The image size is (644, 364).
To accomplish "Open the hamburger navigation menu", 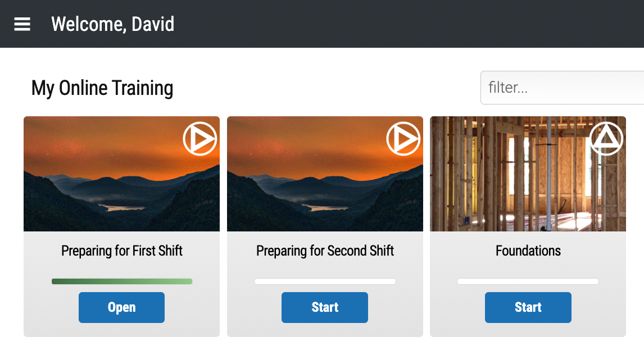I will click(x=22, y=24).
